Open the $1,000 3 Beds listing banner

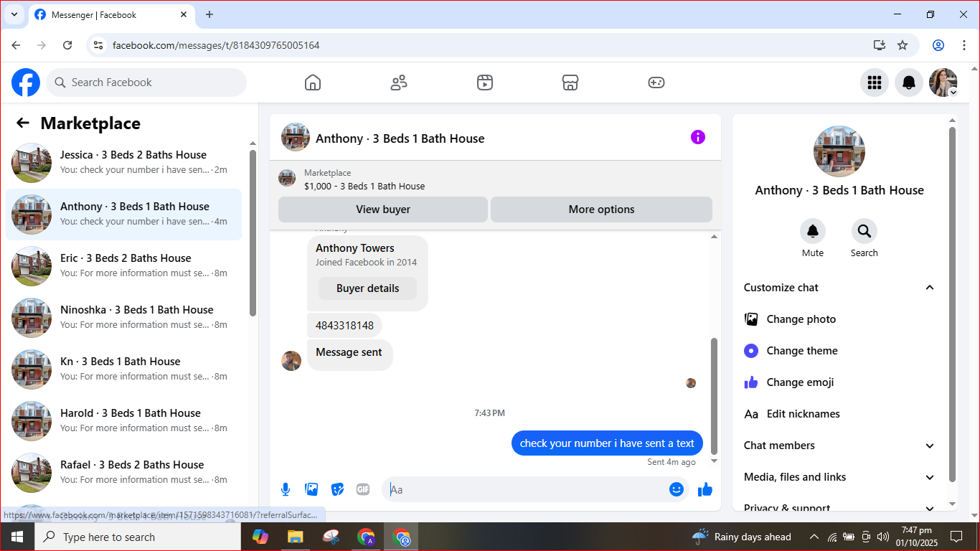[x=495, y=179]
